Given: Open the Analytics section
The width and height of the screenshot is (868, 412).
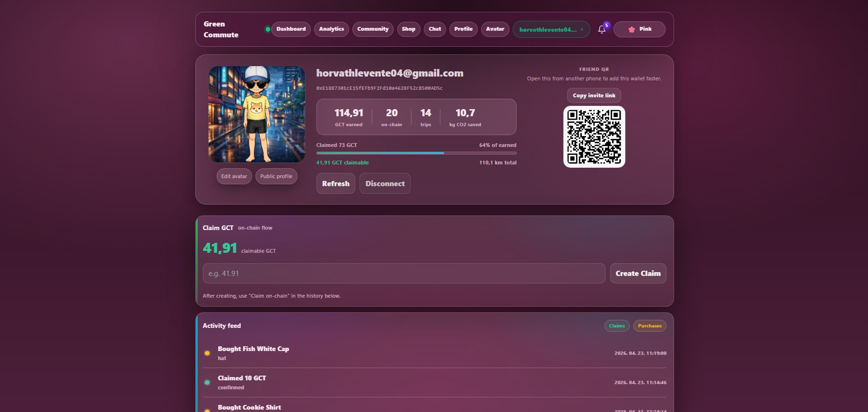Looking at the screenshot, I should (332, 29).
